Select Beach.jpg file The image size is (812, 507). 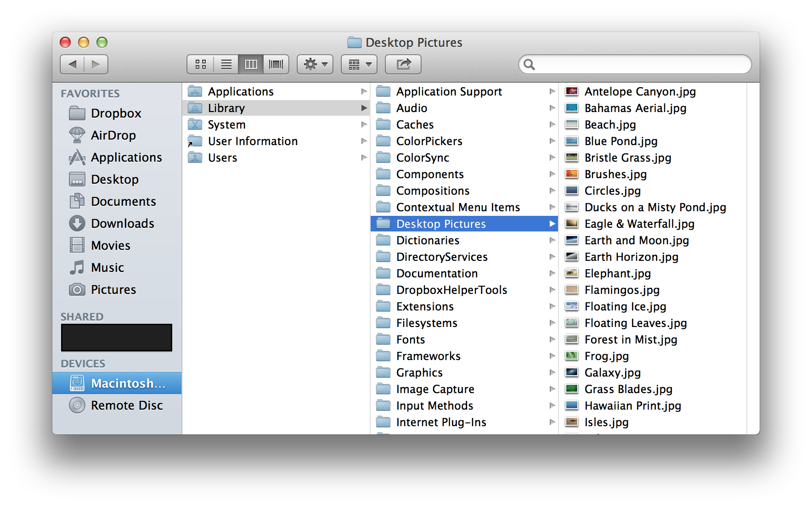coord(653,124)
